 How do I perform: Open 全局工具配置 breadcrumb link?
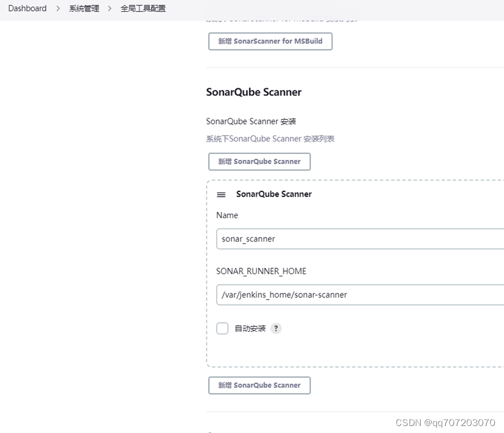point(143,8)
